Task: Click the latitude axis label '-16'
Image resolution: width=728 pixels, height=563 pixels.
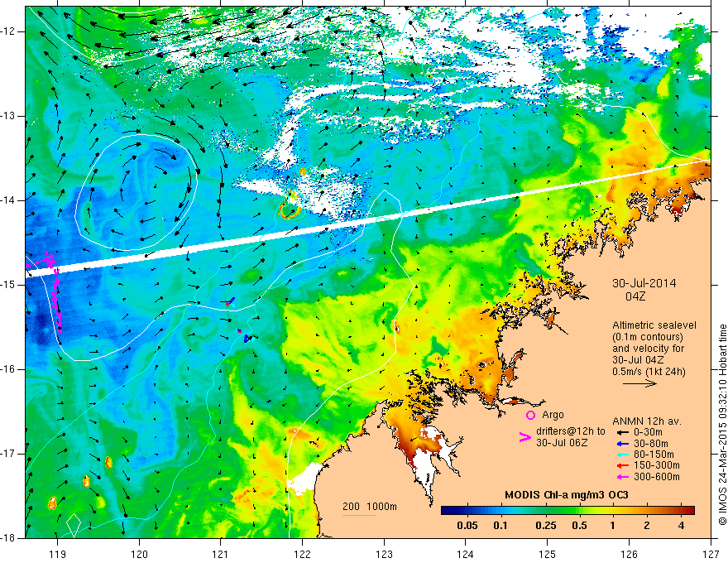Action: [8, 369]
